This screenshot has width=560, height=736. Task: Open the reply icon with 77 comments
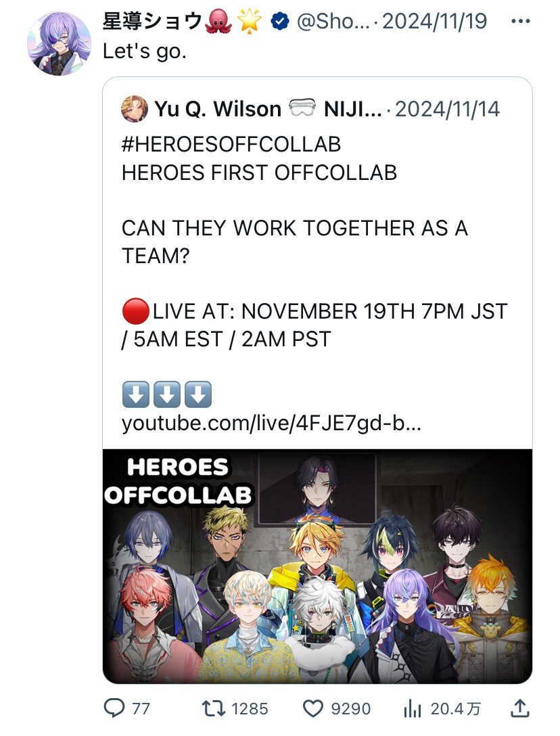coord(114,708)
